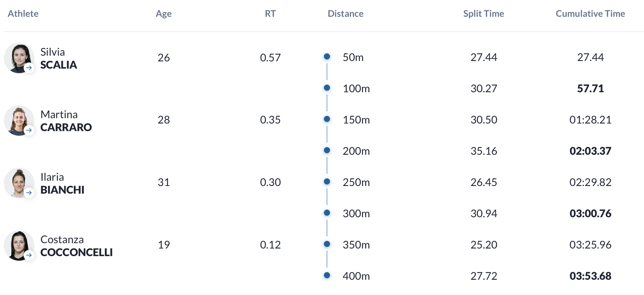Open Ilaria Bianchi's profile photo
The image size is (644, 295).
click(19, 183)
